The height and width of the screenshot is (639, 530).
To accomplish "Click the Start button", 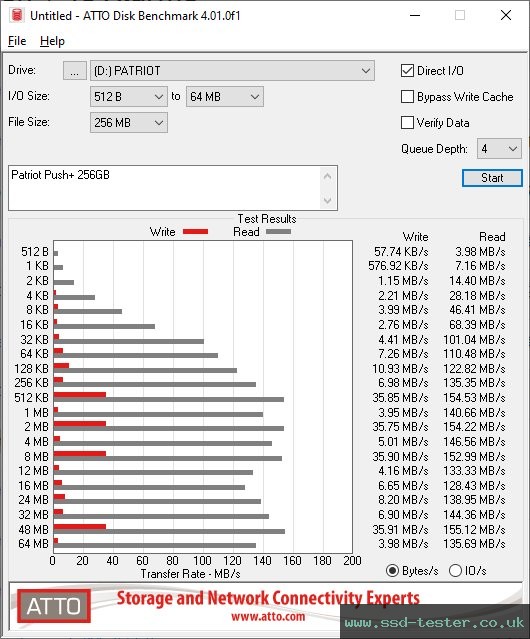I will point(492,178).
